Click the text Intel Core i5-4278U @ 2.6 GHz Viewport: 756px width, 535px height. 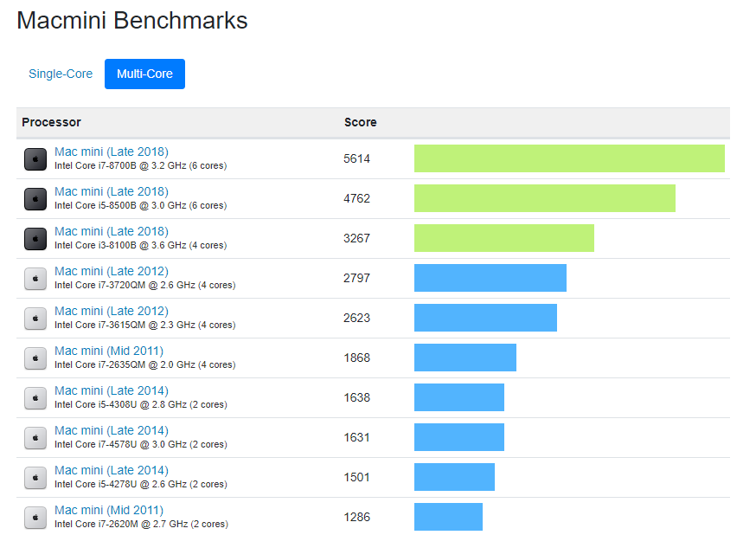click(120, 484)
